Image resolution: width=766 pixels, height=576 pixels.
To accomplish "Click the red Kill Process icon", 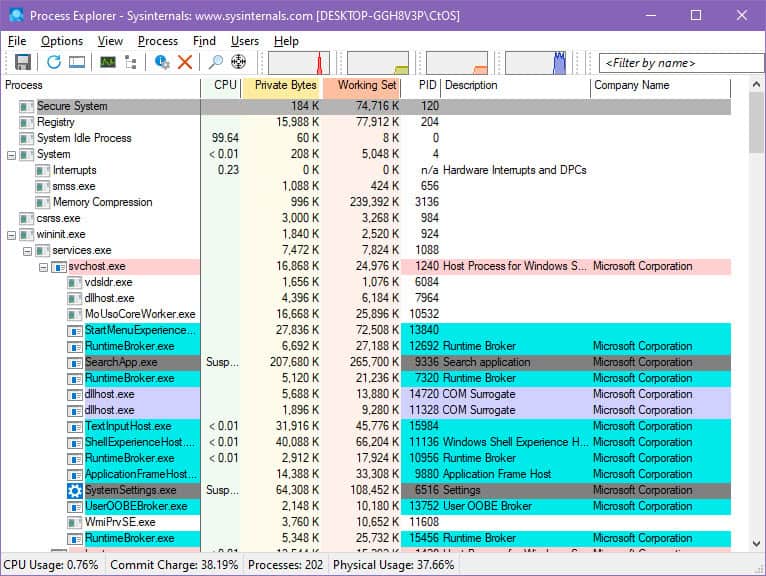I will click(185, 62).
